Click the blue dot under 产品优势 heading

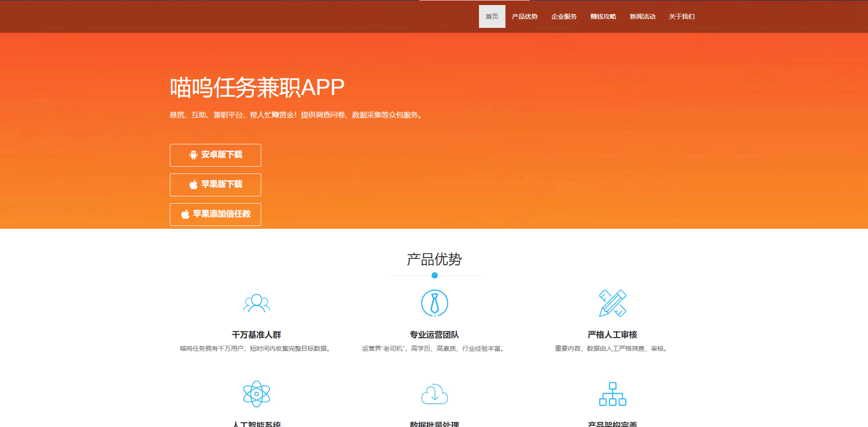(435, 275)
